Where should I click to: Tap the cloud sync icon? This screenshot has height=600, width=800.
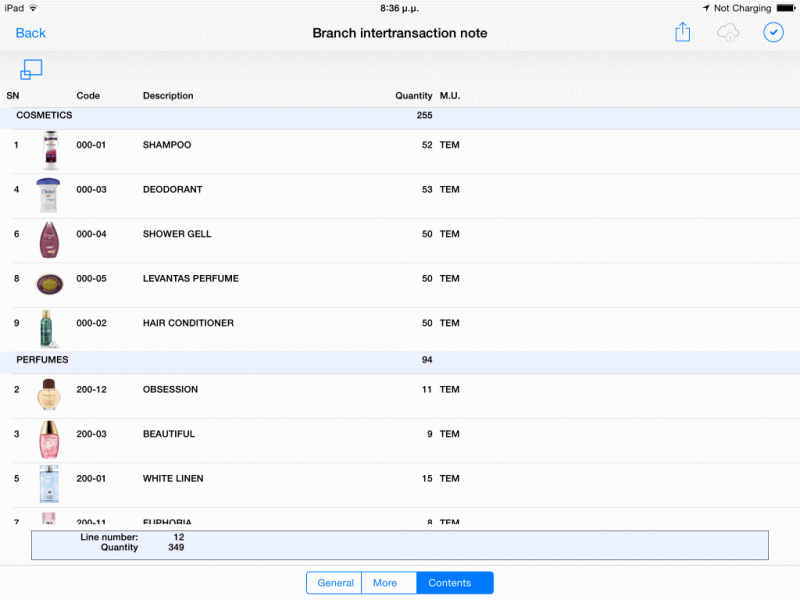[728, 33]
